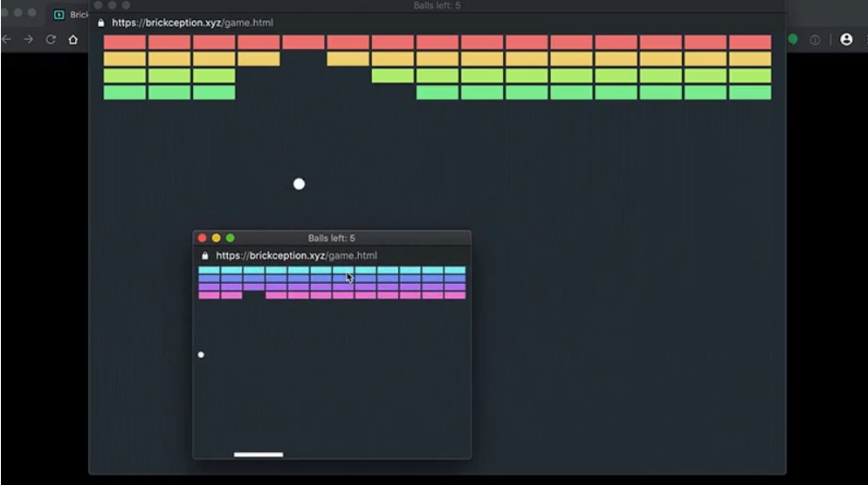
Task: Select the Brick browser tab
Action: (x=72, y=15)
